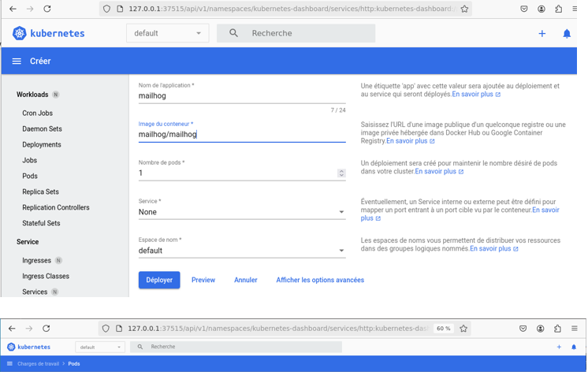The image size is (588, 372).
Task: Open the Service type dropdown
Action: (x=241, y=212)
